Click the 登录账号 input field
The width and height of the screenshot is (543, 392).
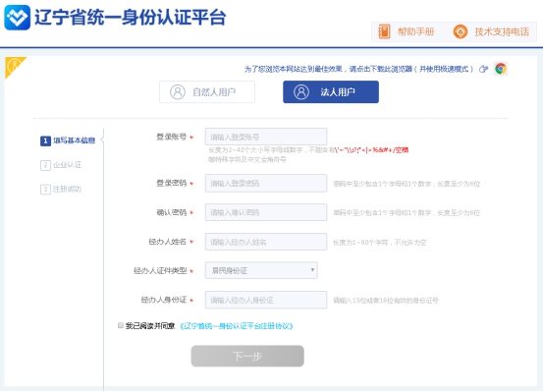click(266, 137)
